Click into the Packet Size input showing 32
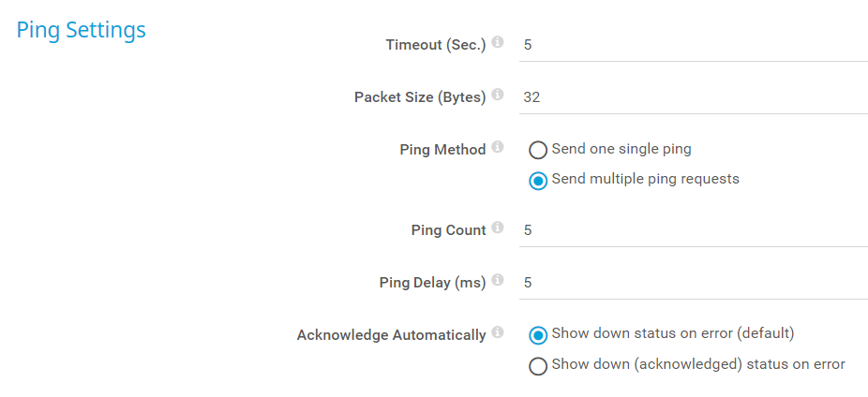 693,97
